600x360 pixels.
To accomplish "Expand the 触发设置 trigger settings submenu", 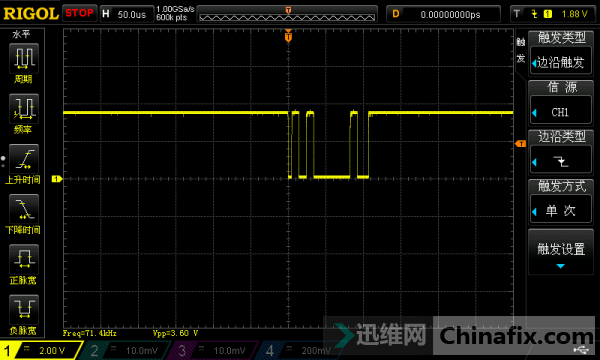I will click(x=561, y=252).
